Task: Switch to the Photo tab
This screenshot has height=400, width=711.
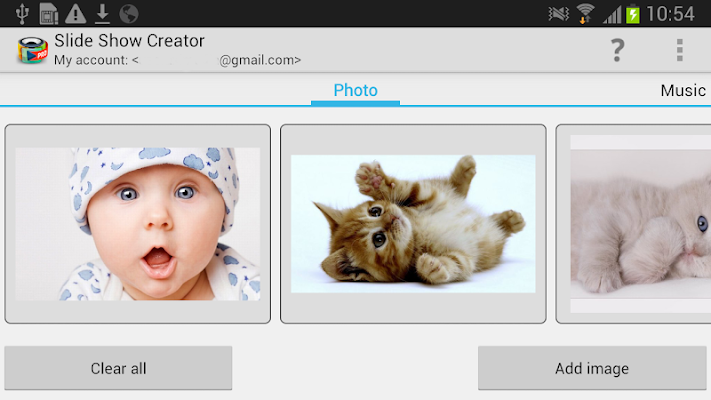Action: click(356, 90)
